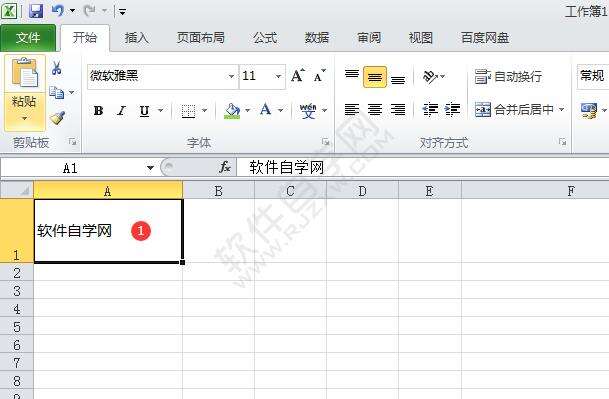Open the Name Box dropdown arrow

(150, 168)
